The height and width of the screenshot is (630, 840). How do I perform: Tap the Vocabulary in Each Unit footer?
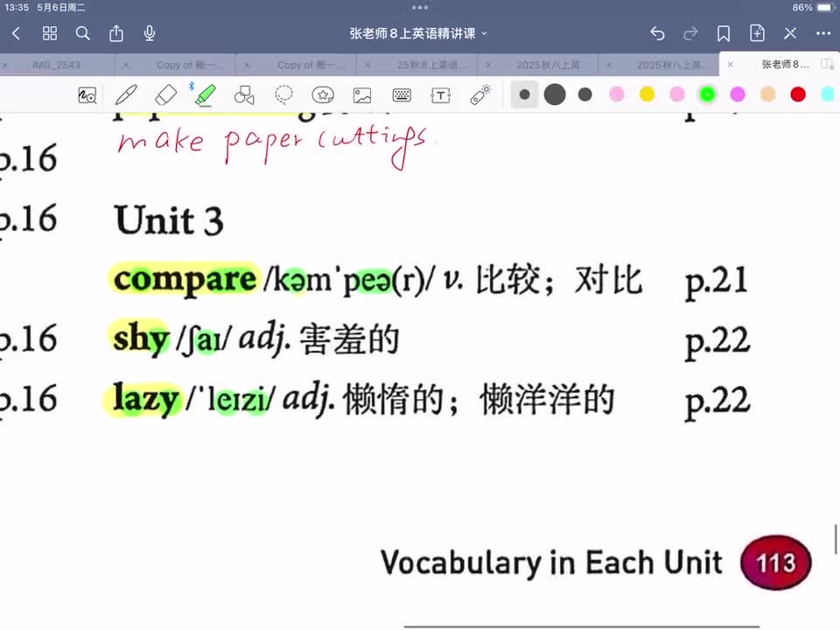click(x=551, y=563)
